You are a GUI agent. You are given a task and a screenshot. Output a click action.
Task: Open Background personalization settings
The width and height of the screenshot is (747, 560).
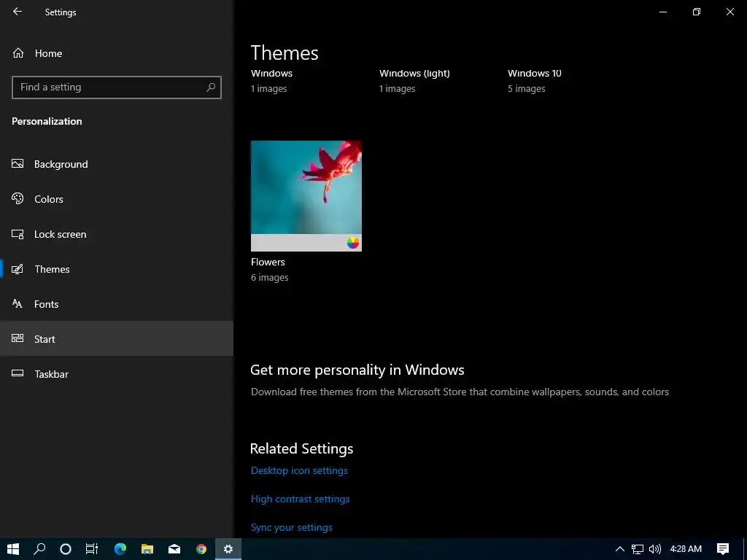[x=117, y=164]
